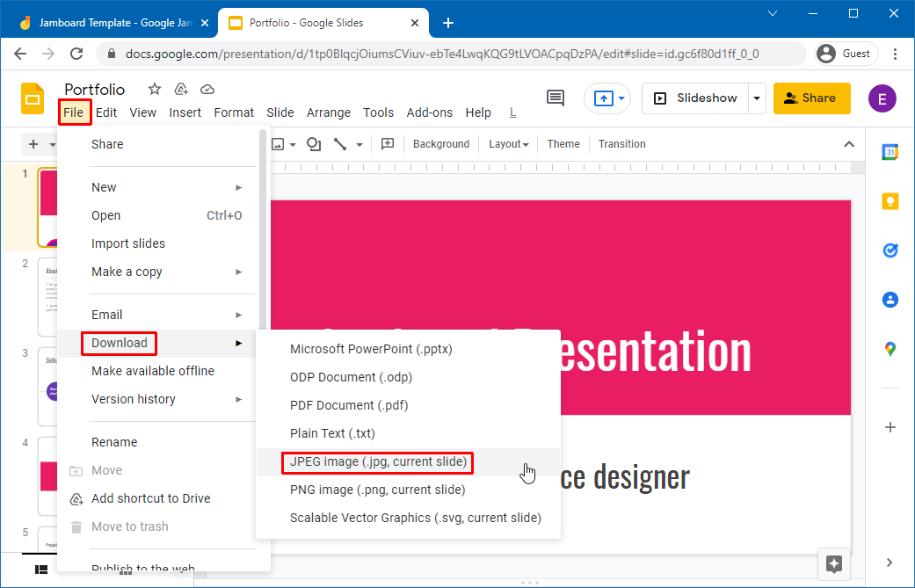Screen dimensions: 915x588
Task: Click the Explore button at bottom right
Action: pyautogui.click(x=833, y=563)
